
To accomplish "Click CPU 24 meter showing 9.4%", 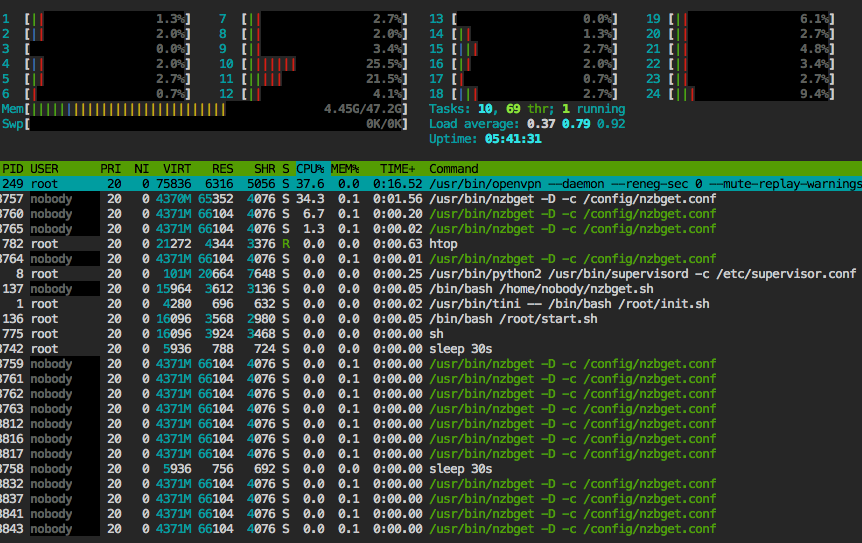I will pos(741,94).
